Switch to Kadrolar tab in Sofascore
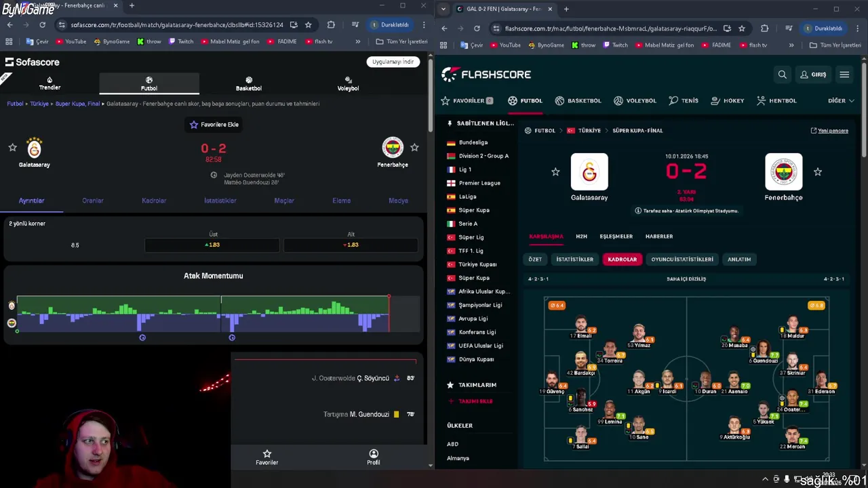This screenshot has width=868, height=488. [154, 201]
